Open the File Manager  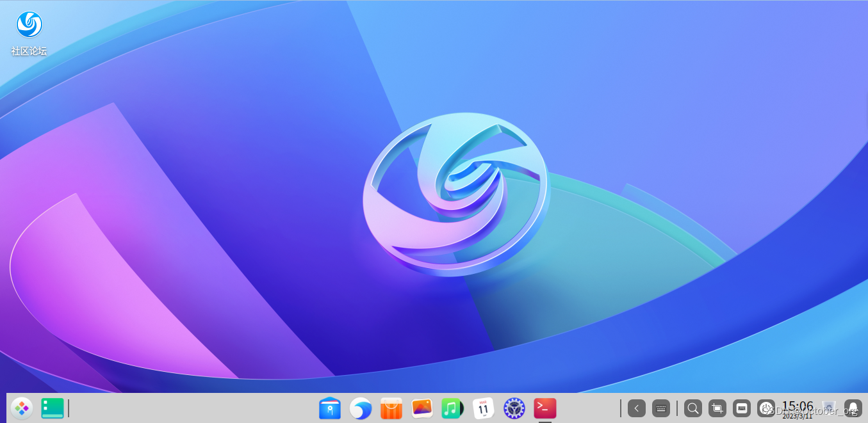point(330,408)
